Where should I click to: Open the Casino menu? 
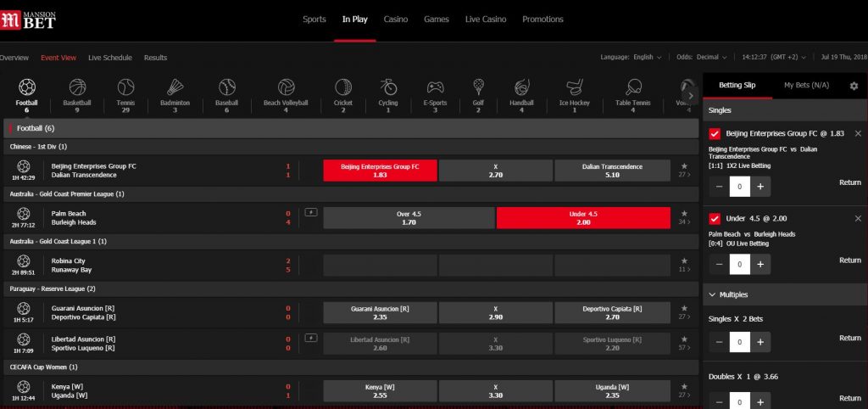[396, 20]
